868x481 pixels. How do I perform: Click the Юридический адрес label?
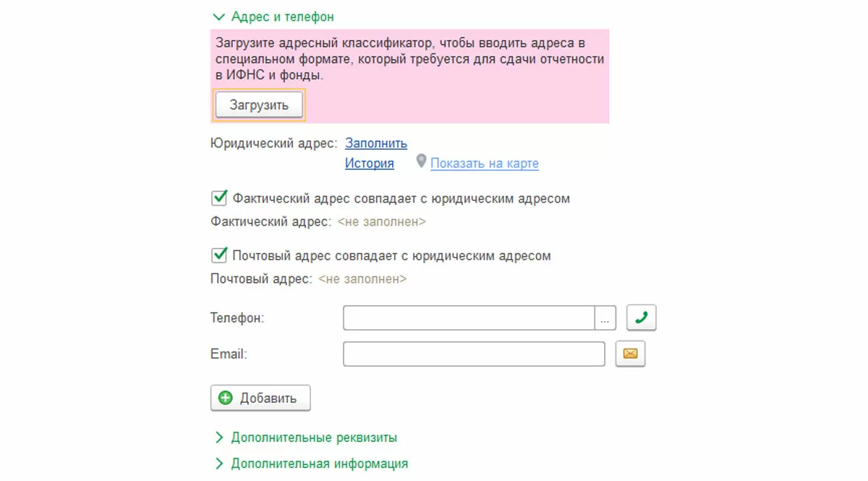point(273,143)
